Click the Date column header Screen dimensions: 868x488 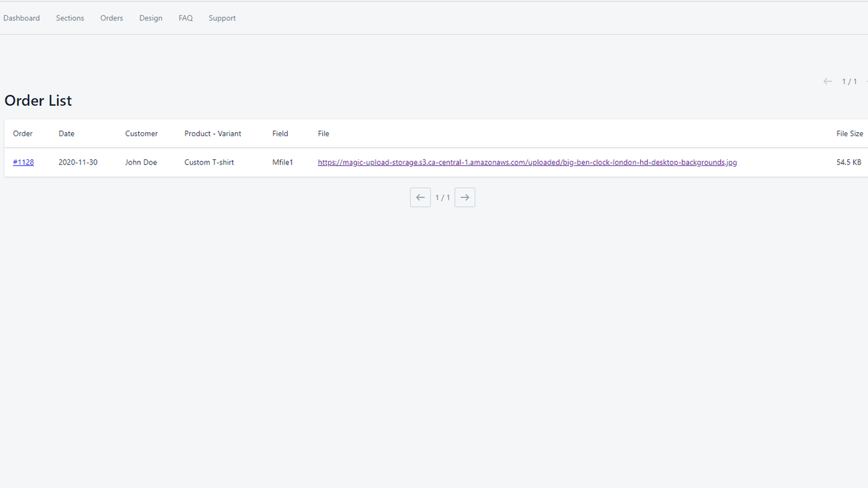pos(66,134)
